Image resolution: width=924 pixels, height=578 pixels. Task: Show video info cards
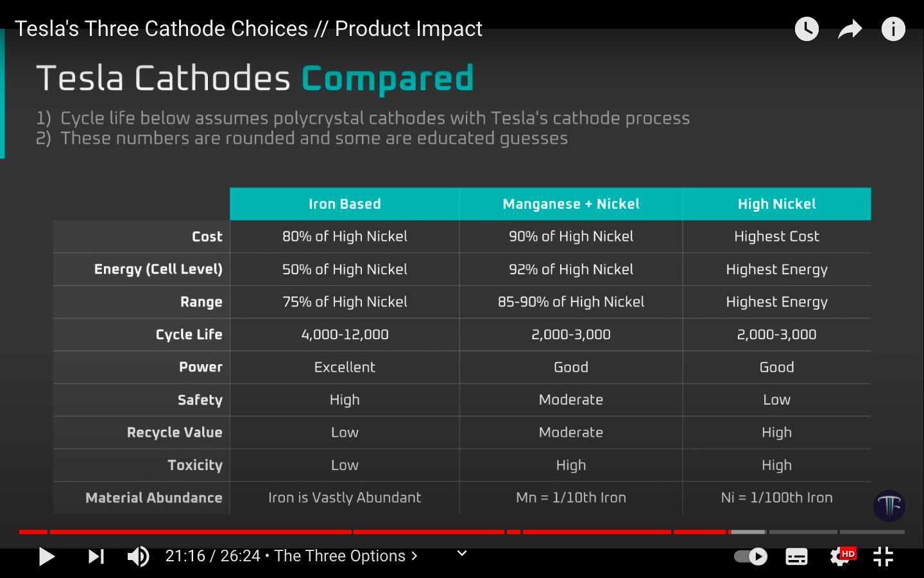[893, 29]
